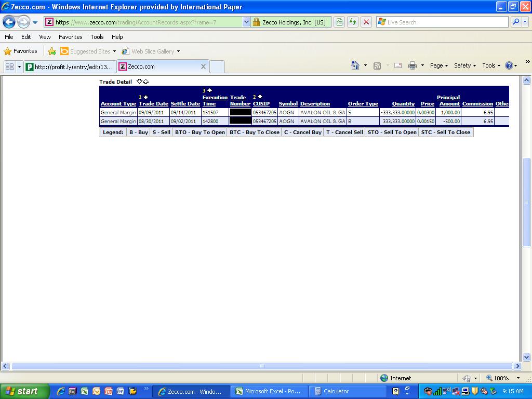
Task: Open the address bar URL dropdown
Action: pos(246,22)
